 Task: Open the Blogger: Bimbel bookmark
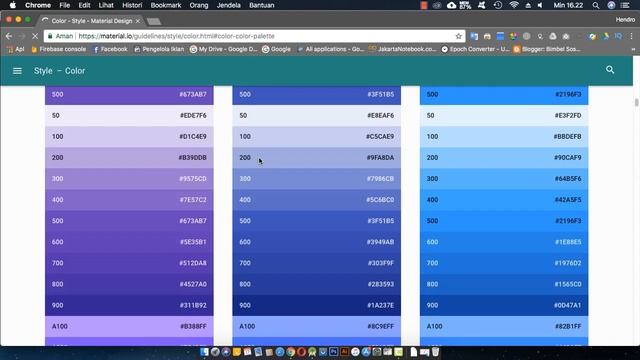click(x=547, y=49)
